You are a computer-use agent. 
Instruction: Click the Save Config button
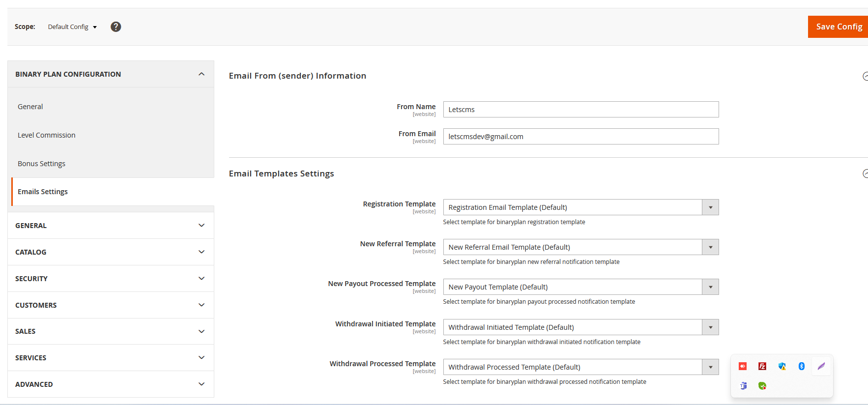(x=839, y=27)
